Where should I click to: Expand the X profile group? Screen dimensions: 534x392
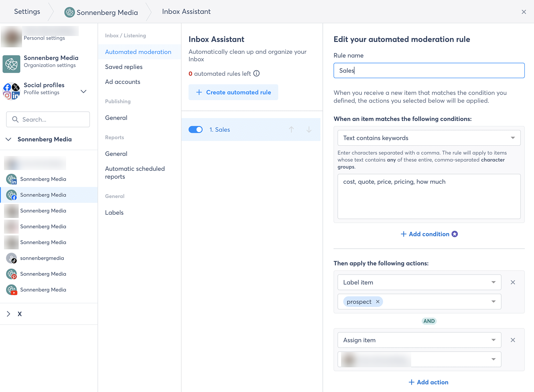click(9, 314)
